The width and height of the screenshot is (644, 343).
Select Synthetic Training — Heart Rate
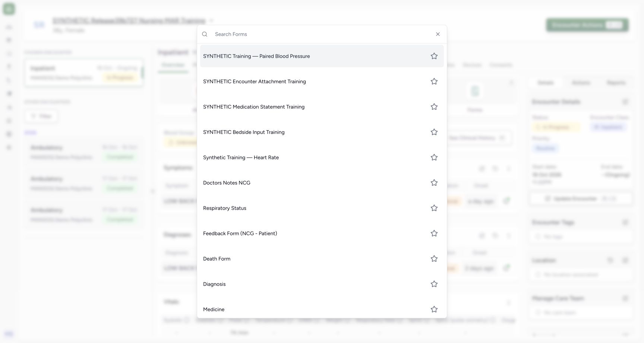tap(322, 158)
